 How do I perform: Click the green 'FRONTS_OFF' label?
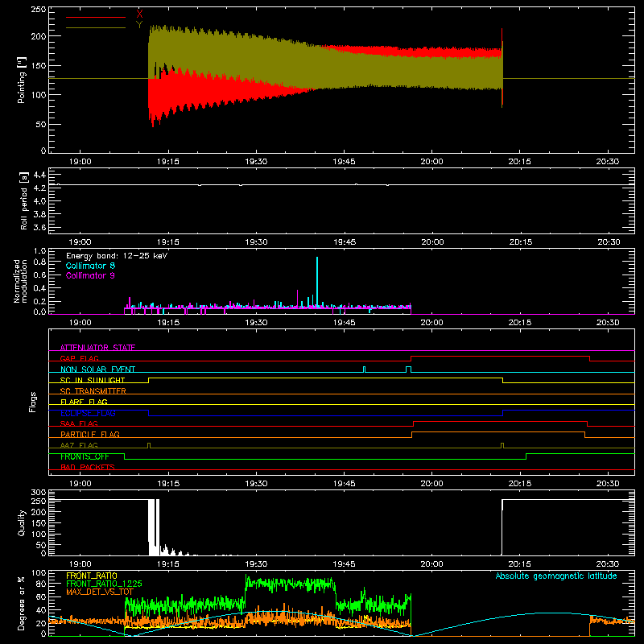tap(85, 456)
